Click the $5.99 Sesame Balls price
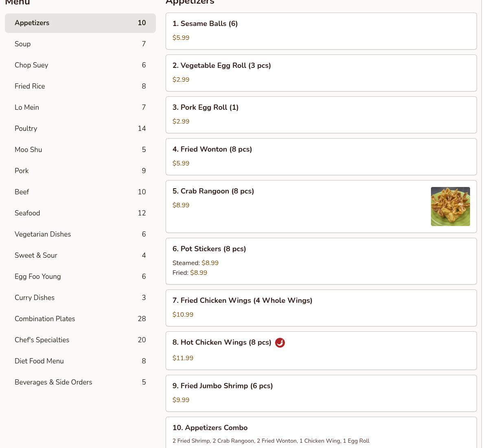This screenshot has width=490, height=448. (x=181, y=38)
